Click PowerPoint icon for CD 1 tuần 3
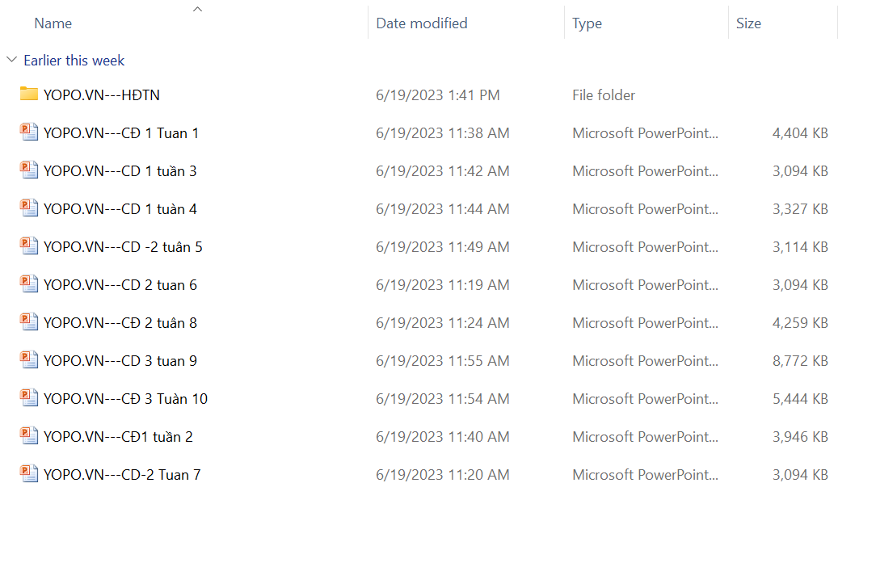Image resolution: width=876 pixels, height=588 pixels. tap(29, 170)
